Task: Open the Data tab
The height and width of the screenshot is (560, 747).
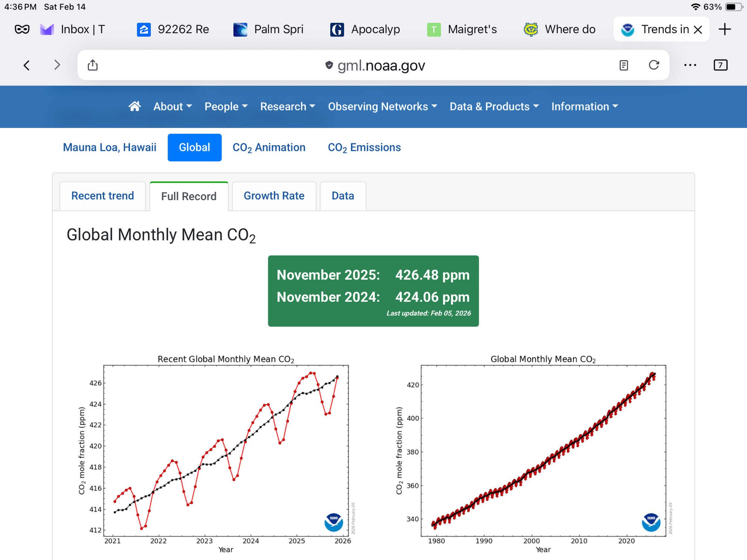Action: 342,196
